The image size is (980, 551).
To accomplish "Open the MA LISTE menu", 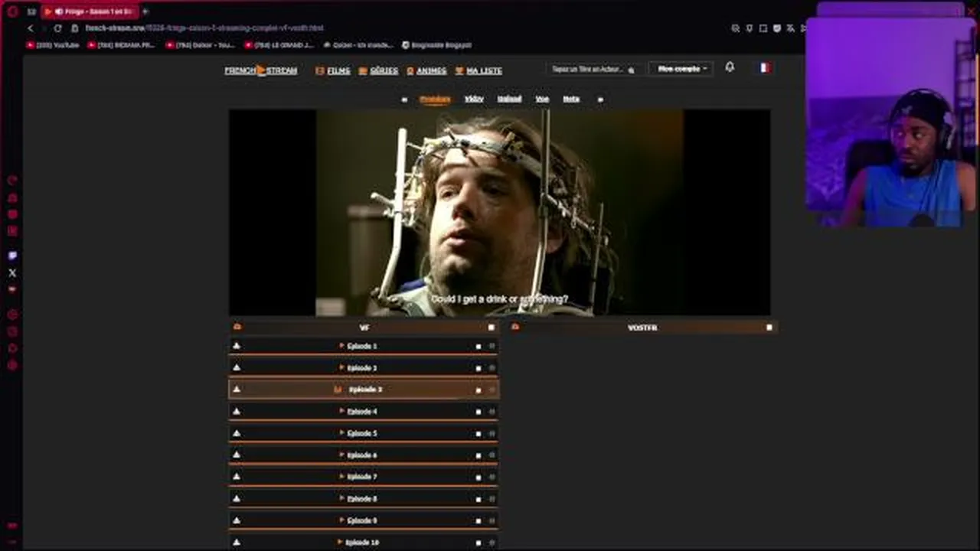I will tap(479, 70).
